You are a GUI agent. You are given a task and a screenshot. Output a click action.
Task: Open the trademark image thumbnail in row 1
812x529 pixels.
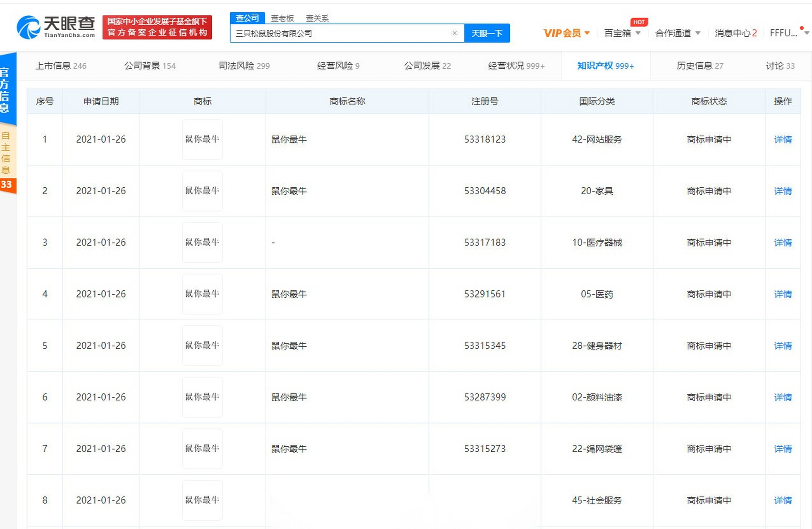tap(202, 139)
